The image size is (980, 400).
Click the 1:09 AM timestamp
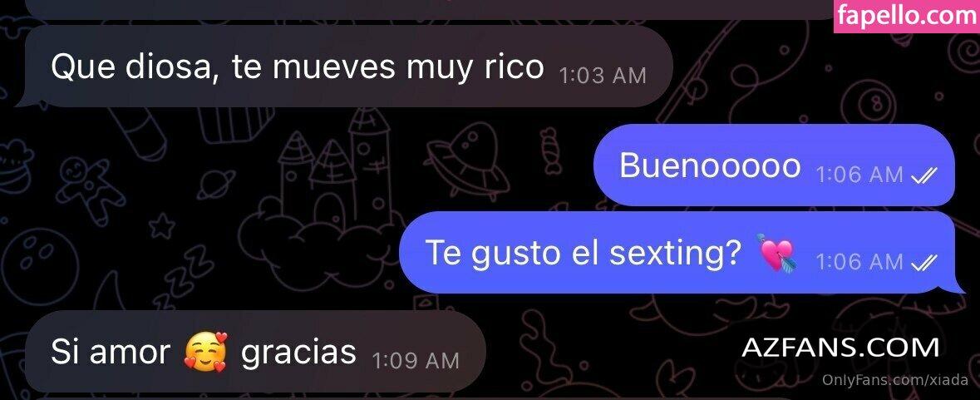tap(416, 361)
